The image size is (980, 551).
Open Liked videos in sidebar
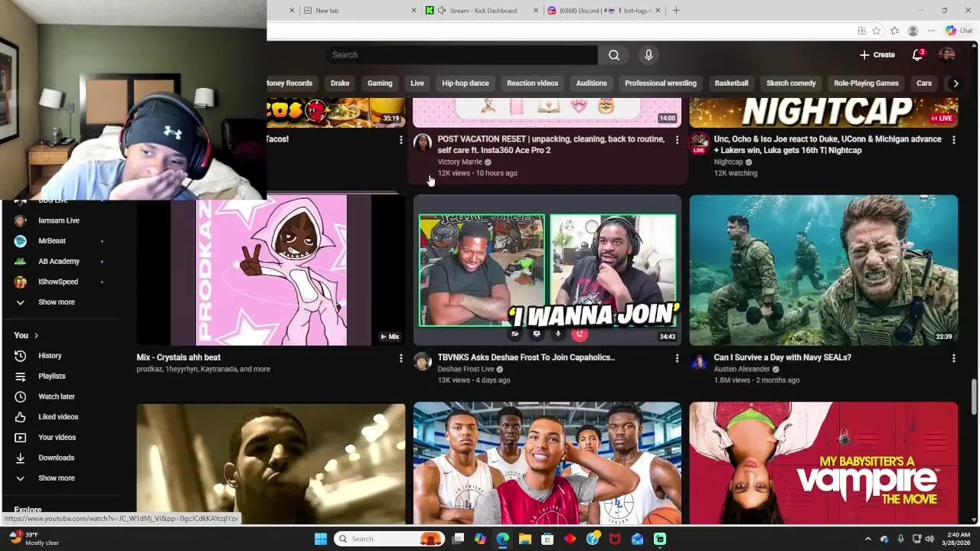pyautogui.click(x=60, y=417)
